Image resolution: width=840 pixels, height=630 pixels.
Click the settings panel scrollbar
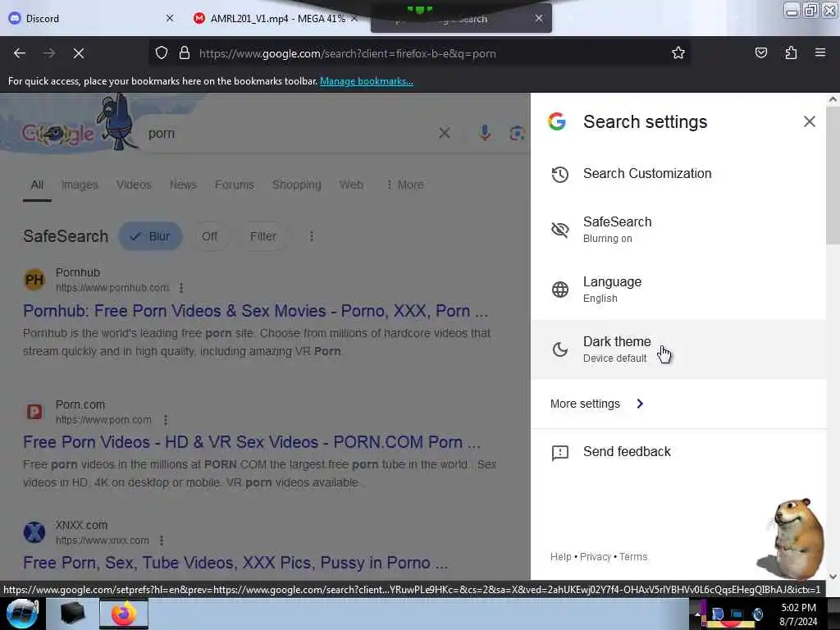pyautogui.click(x=833, y=176)
